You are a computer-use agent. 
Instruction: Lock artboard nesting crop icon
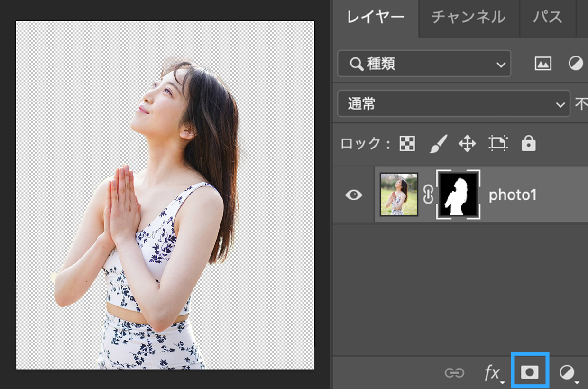498,143
